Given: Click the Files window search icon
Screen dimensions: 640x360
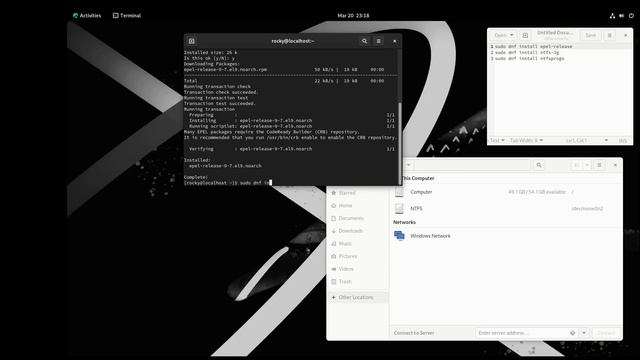Looking at the screenshot, I should click(539, 165).
